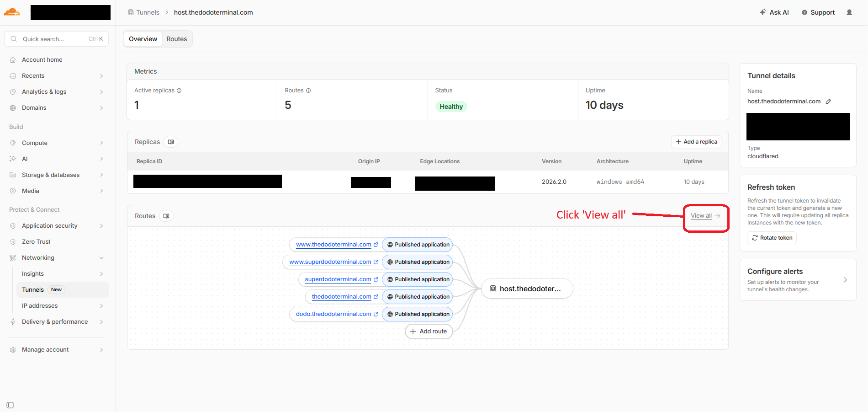The height and width of the screenshot is (412, 868).
Task: Click host.thedodoter... tunnel node
Action: (527, 289)
